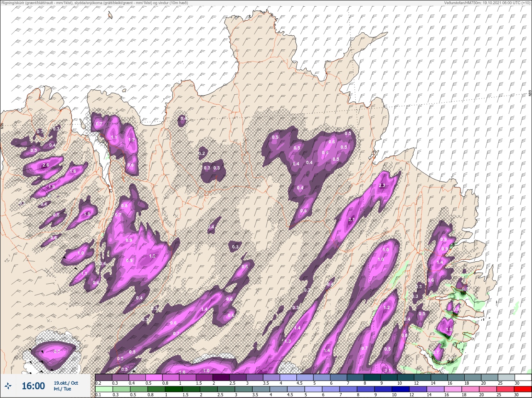Click the '19.okt./ Oct' date text
This screenshot has height=398, width=532.
pyautogui.click(x=66, y=383)
